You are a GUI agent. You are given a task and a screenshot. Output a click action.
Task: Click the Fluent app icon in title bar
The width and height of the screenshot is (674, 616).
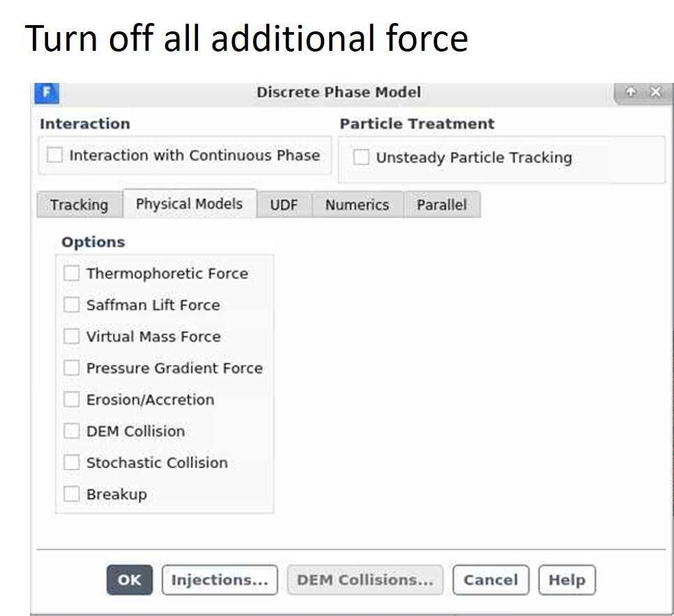point(47,92)
